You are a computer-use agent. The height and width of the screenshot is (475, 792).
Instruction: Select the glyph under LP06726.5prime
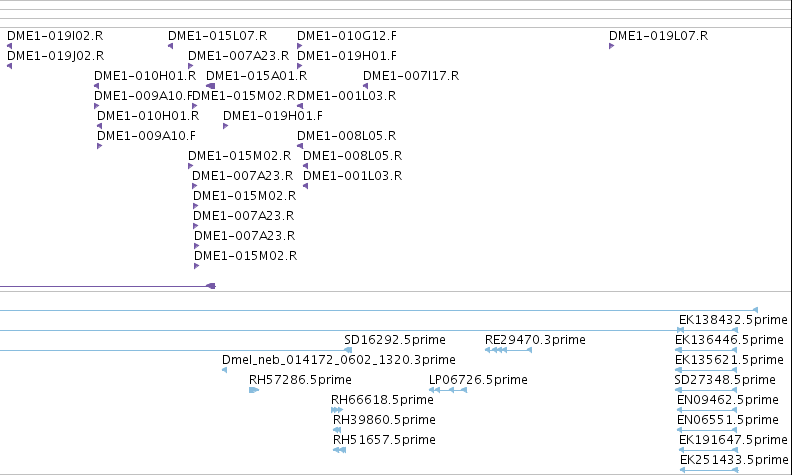(x=448, y=390)
